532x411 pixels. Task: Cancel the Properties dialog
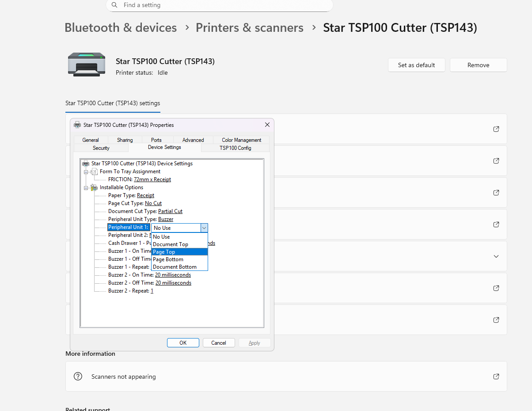point(219,343)
